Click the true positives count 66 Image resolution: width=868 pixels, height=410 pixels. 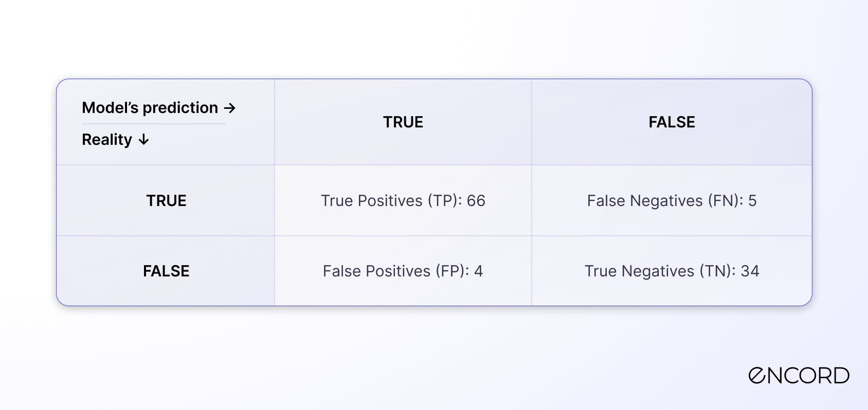476,201
